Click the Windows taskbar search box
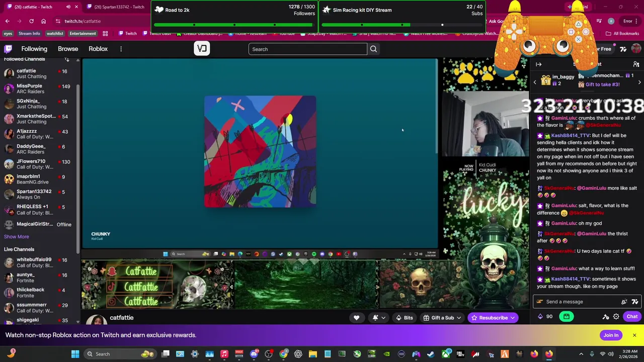 pyautogui.click(x=121, y=354)
